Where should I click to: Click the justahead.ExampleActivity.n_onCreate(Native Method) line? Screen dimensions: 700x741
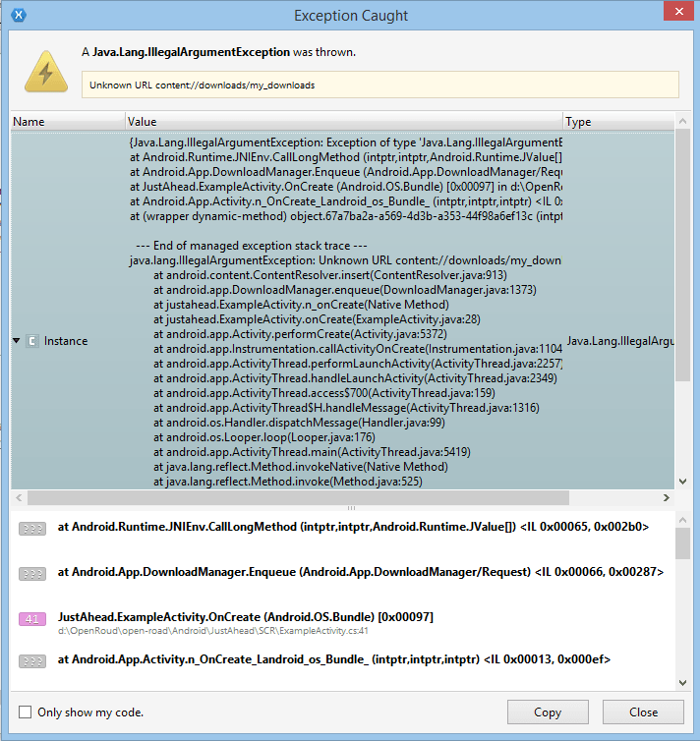(301, 305)
